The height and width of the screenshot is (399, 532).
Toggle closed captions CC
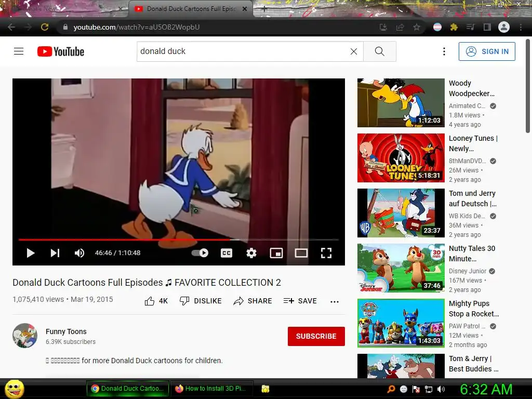coord(227,253)
